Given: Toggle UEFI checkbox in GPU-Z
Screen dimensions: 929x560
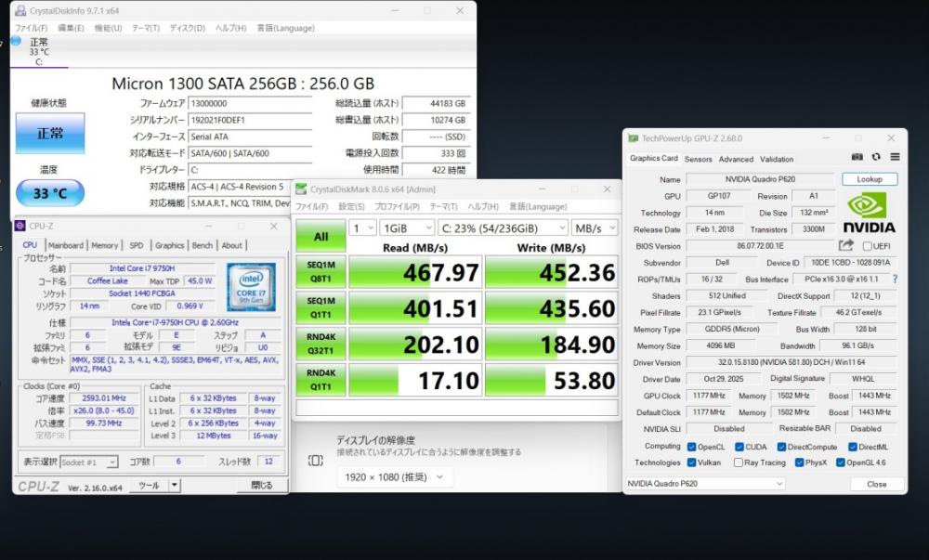Looking at the screenshot, I should coord(868,246).
